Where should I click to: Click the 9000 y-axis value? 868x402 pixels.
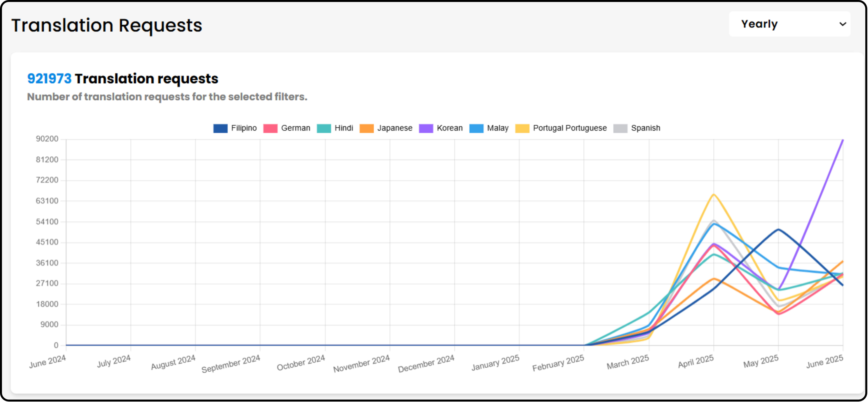tap(50, 325)
